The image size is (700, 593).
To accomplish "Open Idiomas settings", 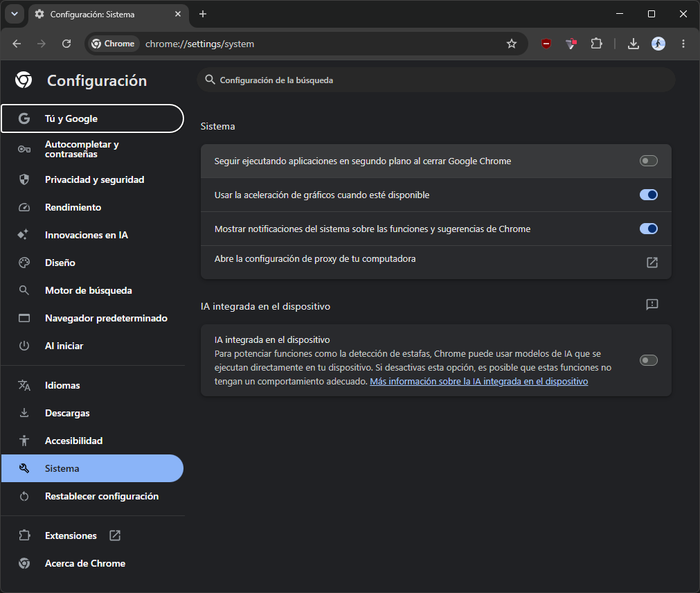I will (x=92, y=385).
